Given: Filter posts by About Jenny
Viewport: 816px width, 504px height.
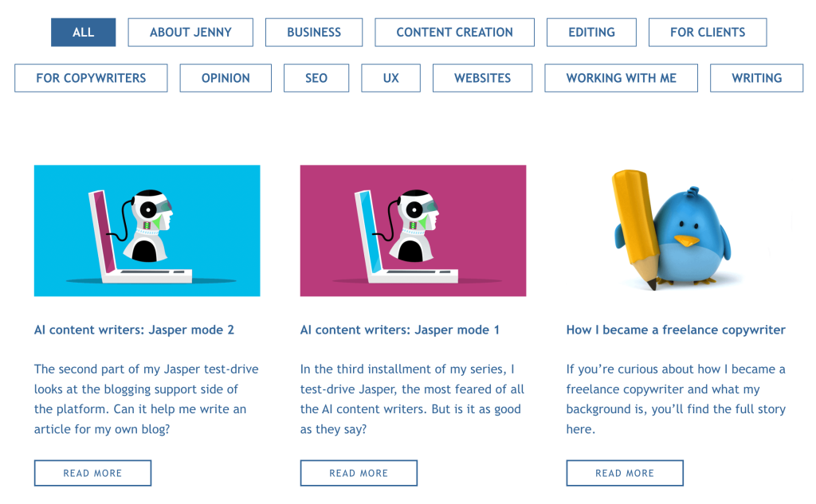Looking at the screenshot, I should point(190,33).
